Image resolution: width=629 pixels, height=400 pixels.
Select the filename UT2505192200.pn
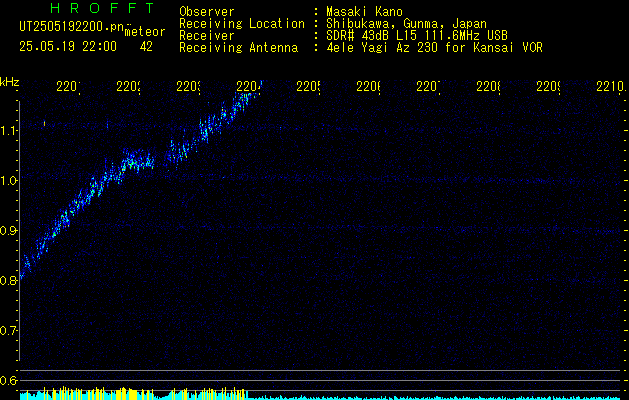click(x=72, y=26)
